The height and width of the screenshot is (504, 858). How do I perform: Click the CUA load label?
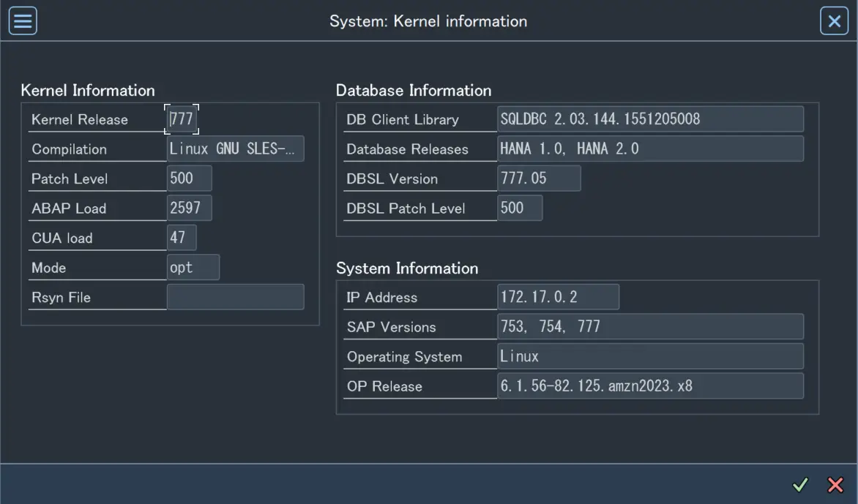[x=61, y=238]
